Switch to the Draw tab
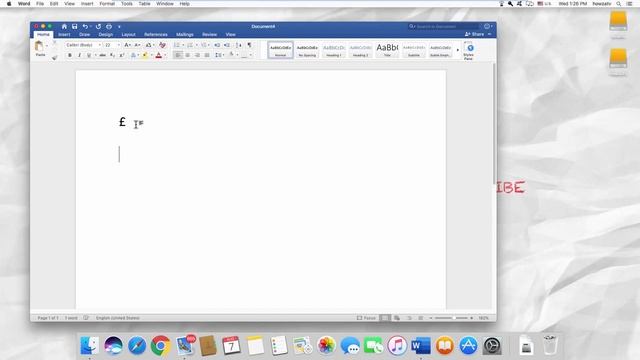Image resolution: width=640 pixels, height=360 pixels. (84, 35)
